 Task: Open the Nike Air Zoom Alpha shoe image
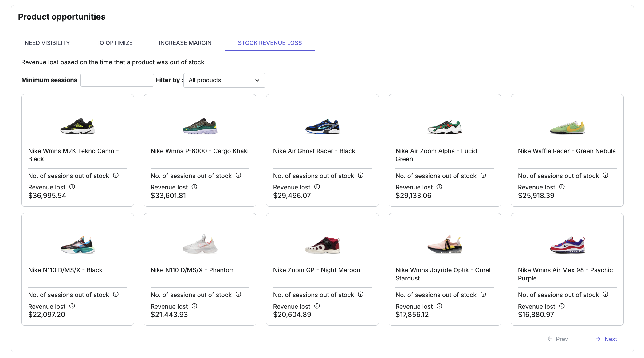[x=445, y=126]
